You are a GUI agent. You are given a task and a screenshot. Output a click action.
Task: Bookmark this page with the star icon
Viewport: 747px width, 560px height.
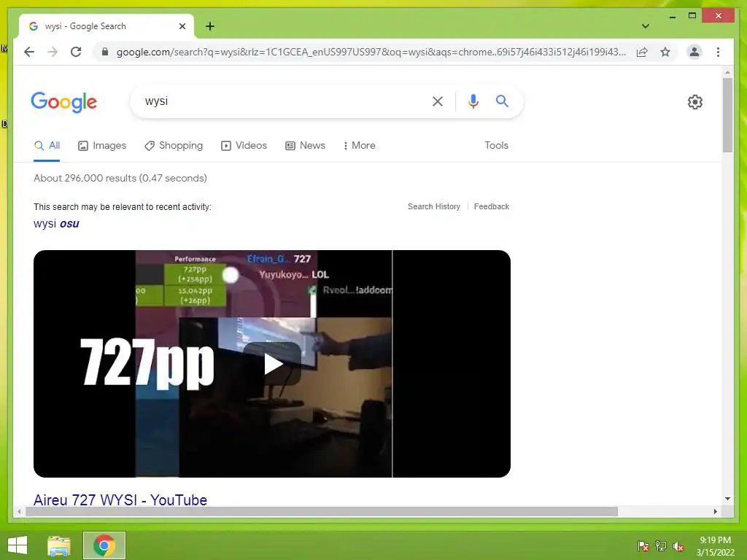[x=665, y=52]
